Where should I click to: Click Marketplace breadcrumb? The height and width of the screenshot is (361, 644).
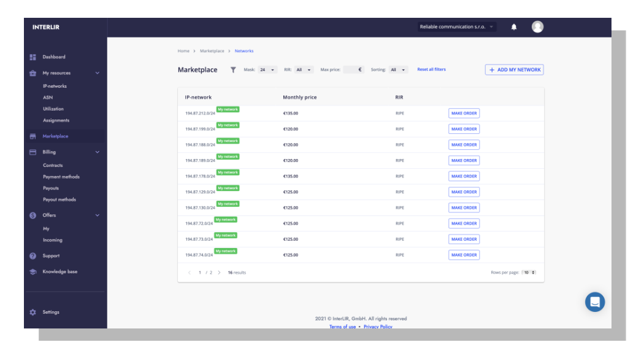(212, 51)
